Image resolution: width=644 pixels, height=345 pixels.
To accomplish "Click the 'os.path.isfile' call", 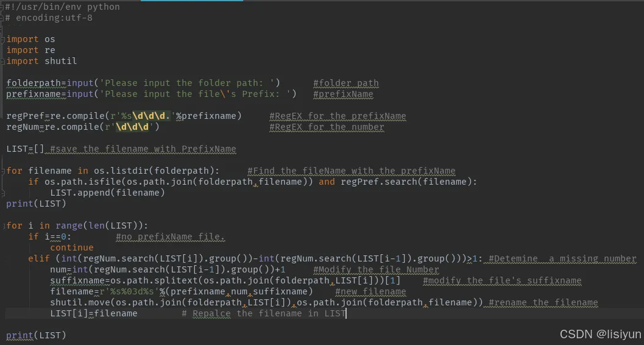I will point(83,182).
